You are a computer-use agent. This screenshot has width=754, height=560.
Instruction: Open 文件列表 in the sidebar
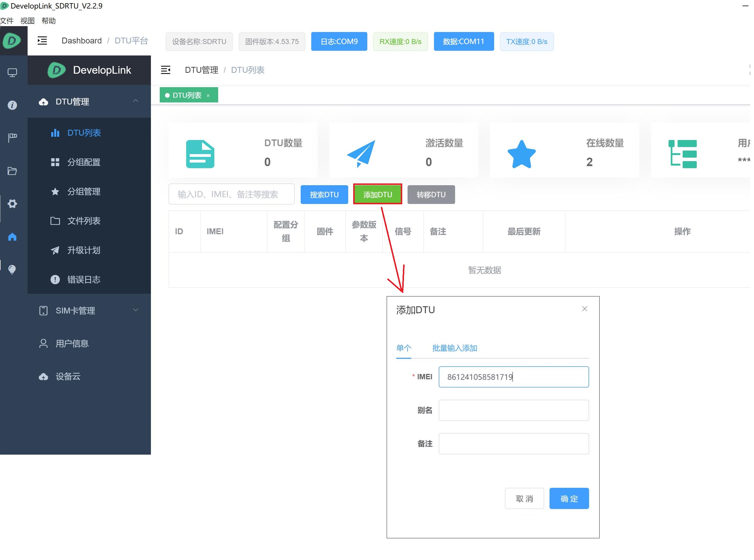(89, 221)
